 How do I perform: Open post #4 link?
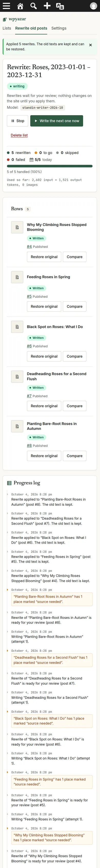[x=29, y=247]
